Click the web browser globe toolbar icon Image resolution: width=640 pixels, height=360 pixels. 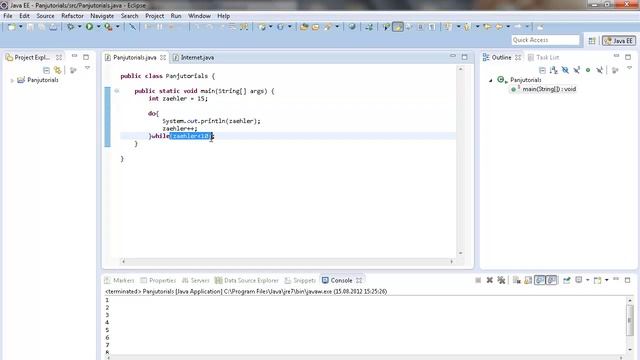tap(352, 27)
